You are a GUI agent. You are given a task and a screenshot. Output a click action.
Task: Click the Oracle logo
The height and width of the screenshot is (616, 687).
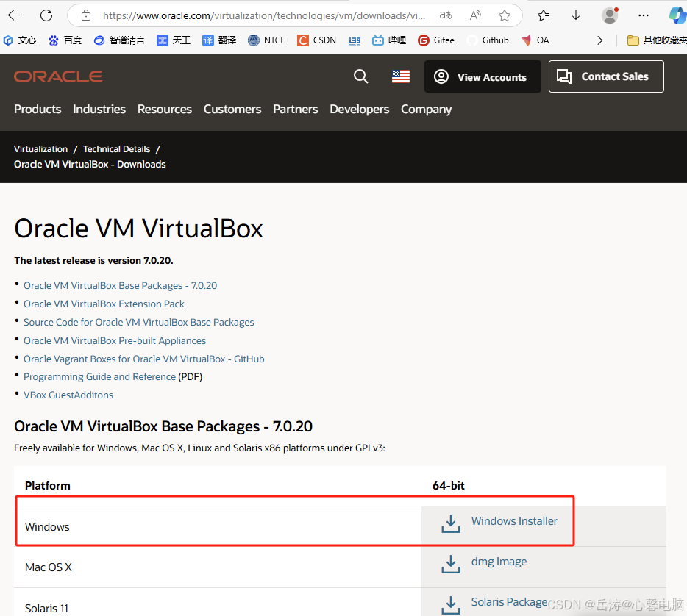[58, 76]
